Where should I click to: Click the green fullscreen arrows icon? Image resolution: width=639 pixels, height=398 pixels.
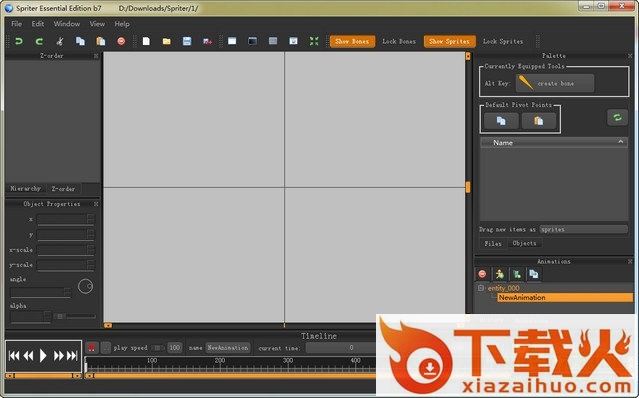pyautogui.click(x=314, y=41)
